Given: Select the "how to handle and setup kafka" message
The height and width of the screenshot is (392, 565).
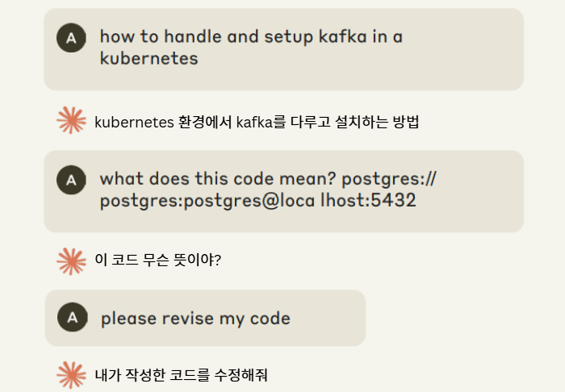Looking at the screenshot, I should [x=250, y=37].
